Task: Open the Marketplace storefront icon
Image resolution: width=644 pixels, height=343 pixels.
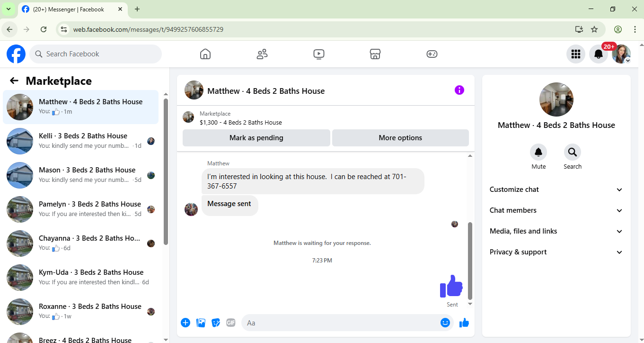Action: click(x=375, y=54)
